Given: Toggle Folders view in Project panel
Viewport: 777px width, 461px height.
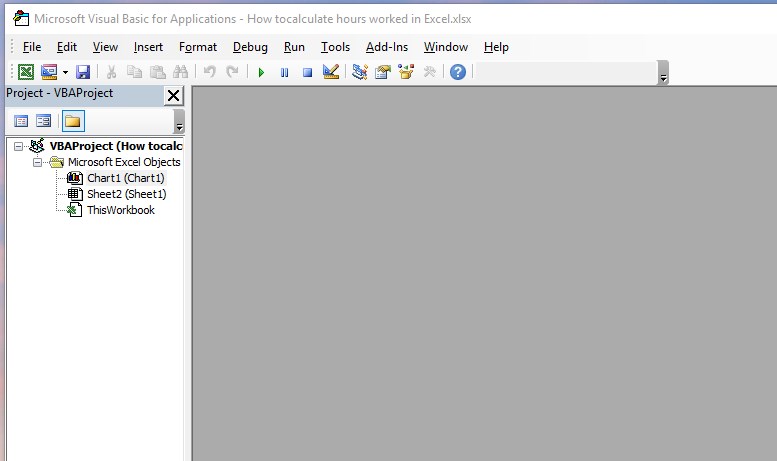Looking at the screenshot, I should (x=73, y=121).
